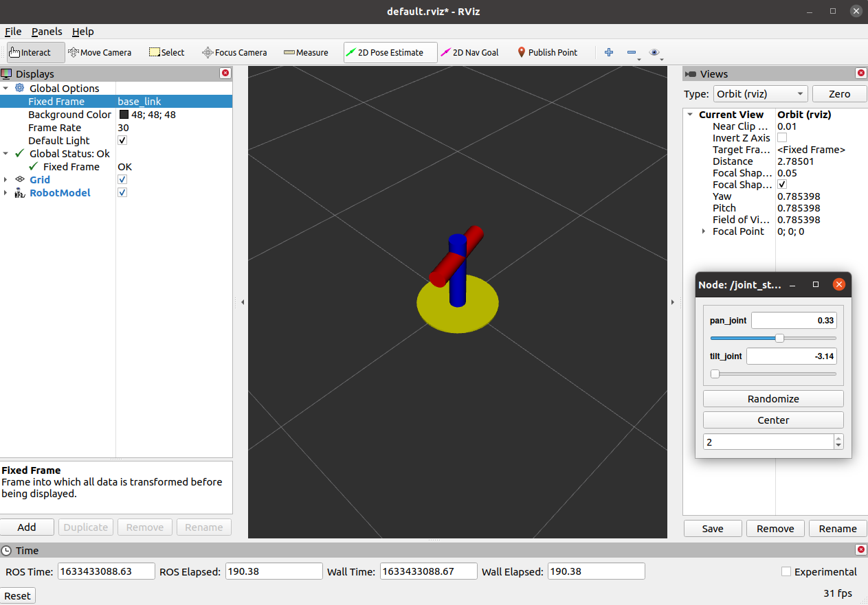The image size is (868, 605).
Task: Click the pan_joint slider handle
Action: (779, 338)
